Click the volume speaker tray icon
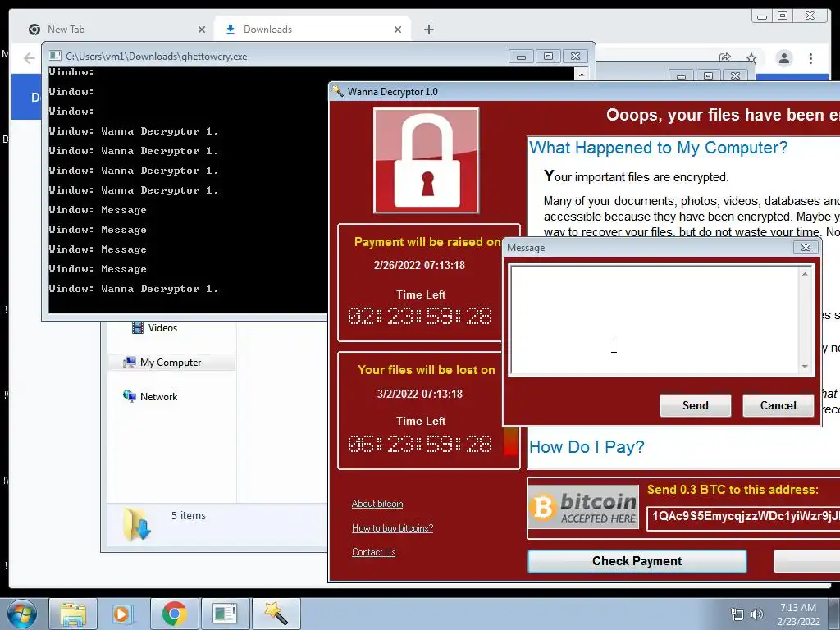The height and width of the screenshot is (630, 840). pyautogui.click(x=756, y=614)
